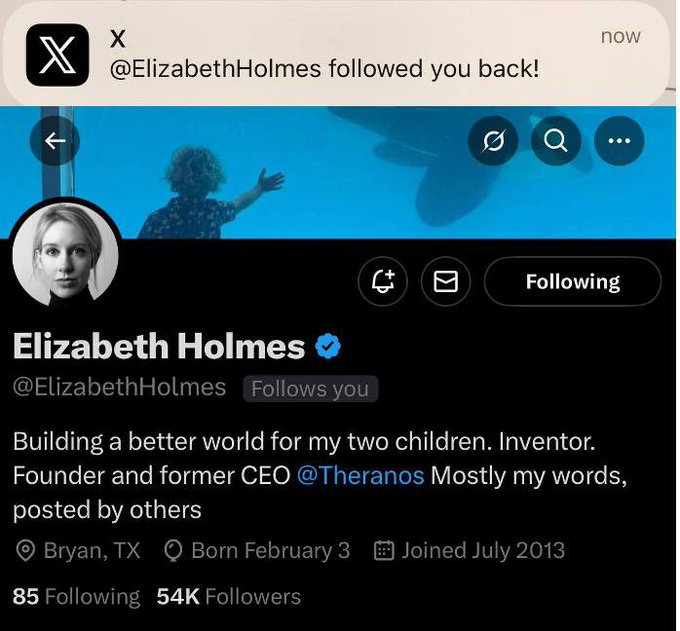Click the blue verified badge

pos(329,346)
